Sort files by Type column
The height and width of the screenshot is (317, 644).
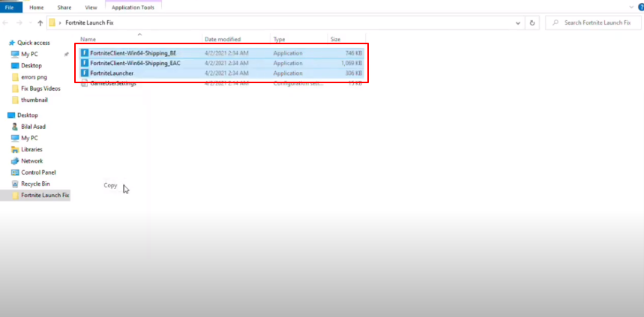(x=280, y=40)
